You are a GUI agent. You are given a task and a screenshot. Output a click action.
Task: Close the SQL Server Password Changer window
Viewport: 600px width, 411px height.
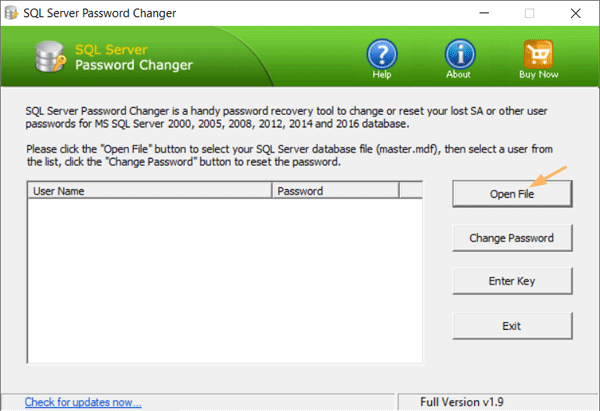575,13
